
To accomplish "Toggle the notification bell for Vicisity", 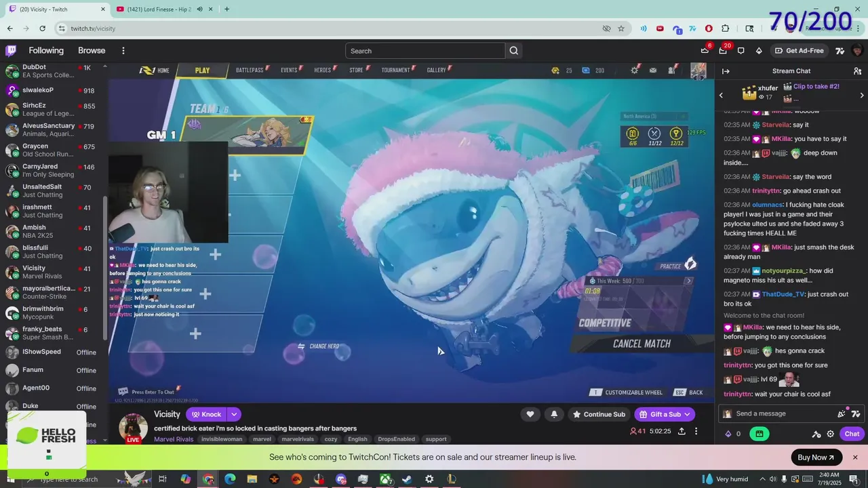I will click(x=554, y=414).
